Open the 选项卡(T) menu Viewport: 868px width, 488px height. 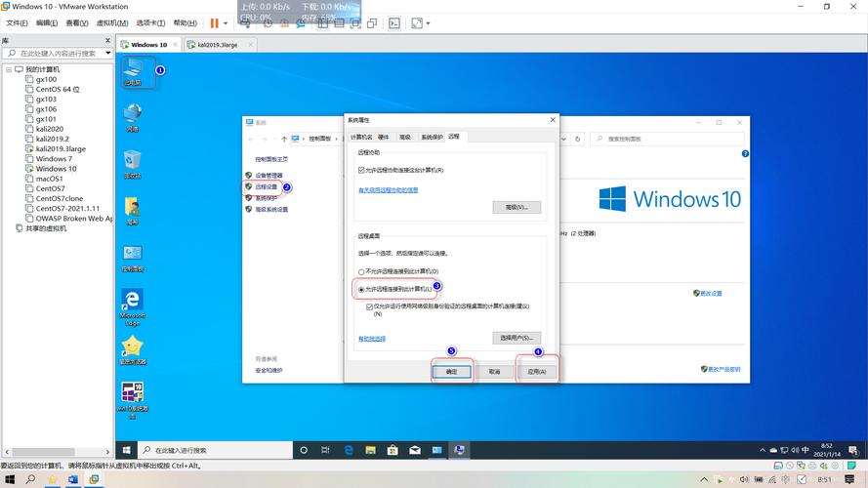pos(150,22)
